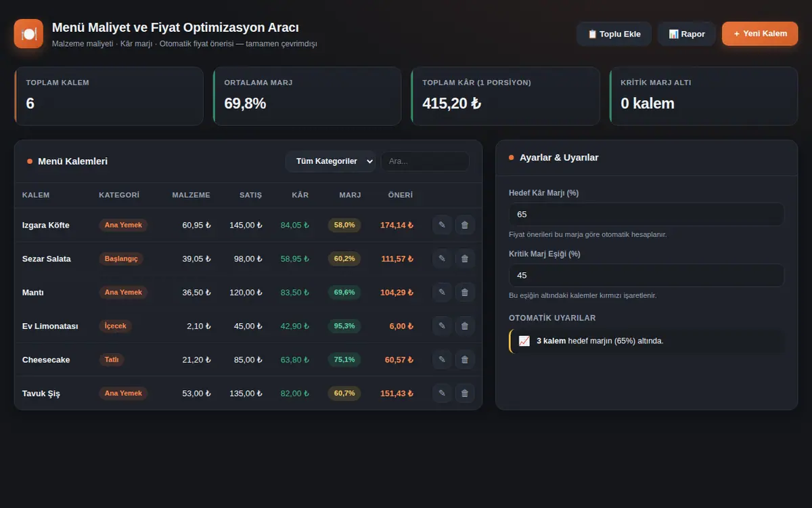Click the plate logo icon in header
The height and width of the screenshot is (508, 812).
(x=28, y=34)
